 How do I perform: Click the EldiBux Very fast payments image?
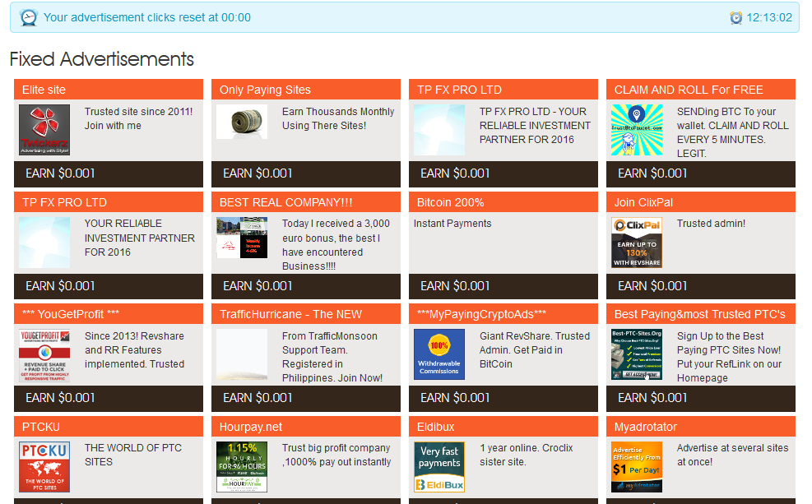coord(439,467)
